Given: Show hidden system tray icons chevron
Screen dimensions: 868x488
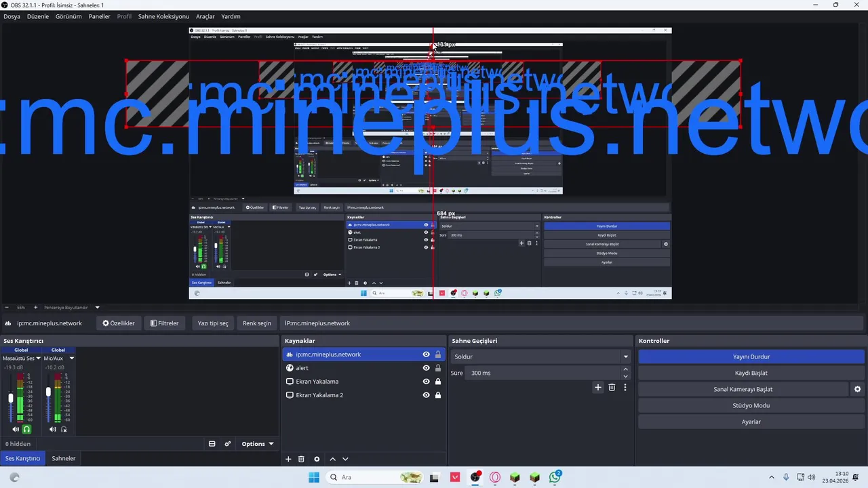Looking at the screenshot, I should click(771, 477).
